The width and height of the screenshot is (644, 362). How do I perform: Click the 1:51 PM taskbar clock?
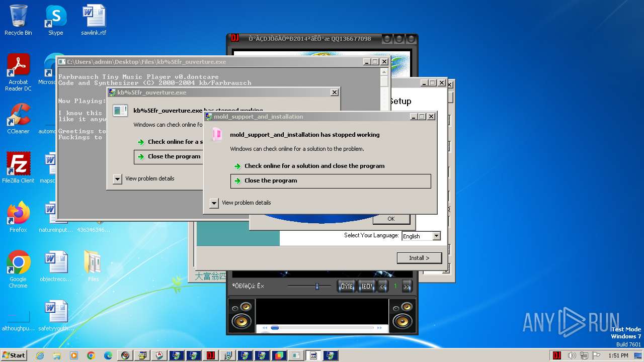pyautogui.click(x=618, y=355)
